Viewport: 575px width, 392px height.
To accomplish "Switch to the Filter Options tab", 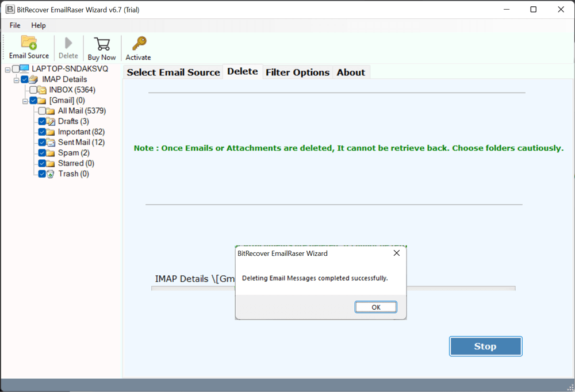I will point(297,72).
